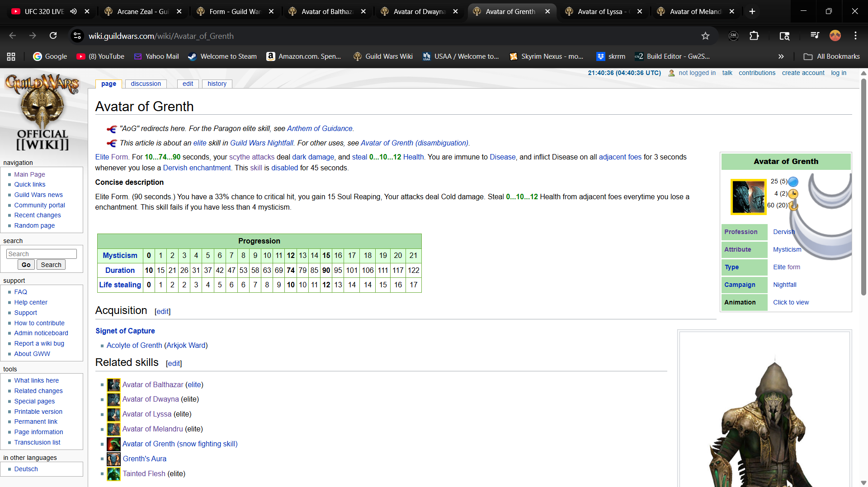Open Deutsch language version
Viewport: 868px width, 487px height.
tap(26, 469)
